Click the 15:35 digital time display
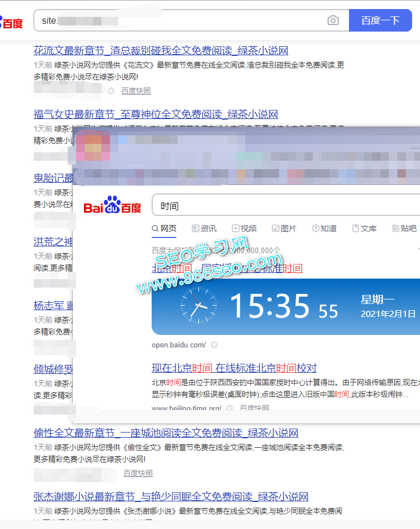The width and height of the screenshot is (420, 529). point(269,306)
